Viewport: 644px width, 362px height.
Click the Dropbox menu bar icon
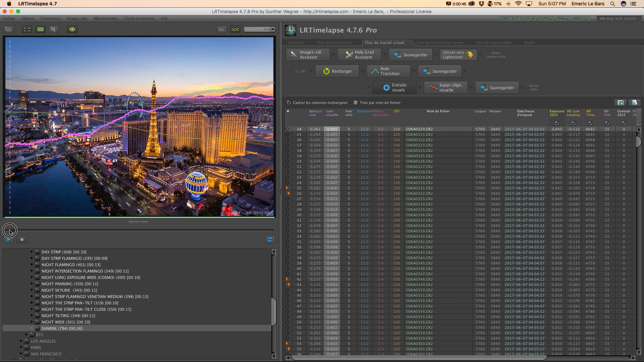coord(482,4)
